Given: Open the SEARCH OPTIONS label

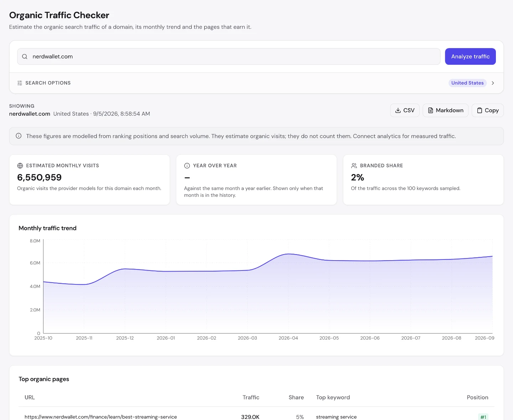Looking at the screenshot, I should point(48,83).
